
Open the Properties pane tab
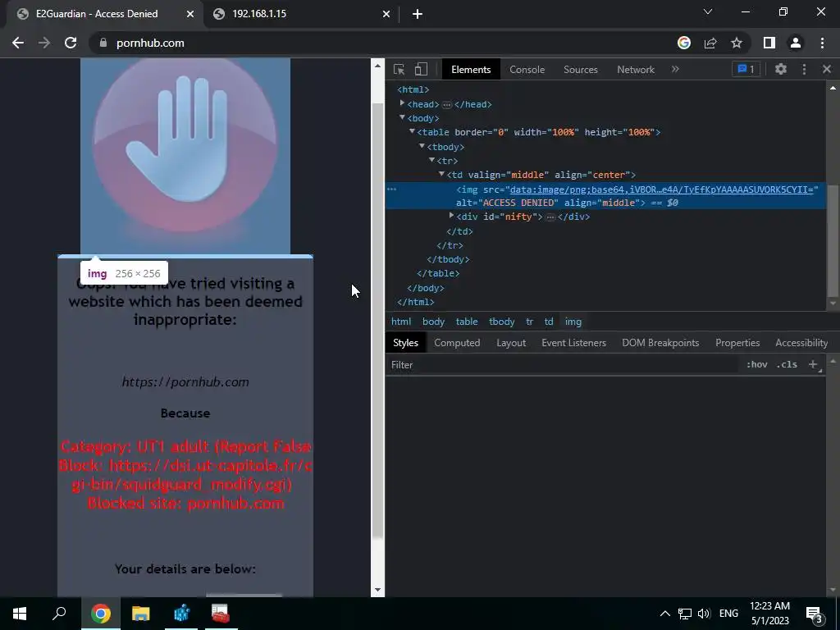click(x=737, y=343)
